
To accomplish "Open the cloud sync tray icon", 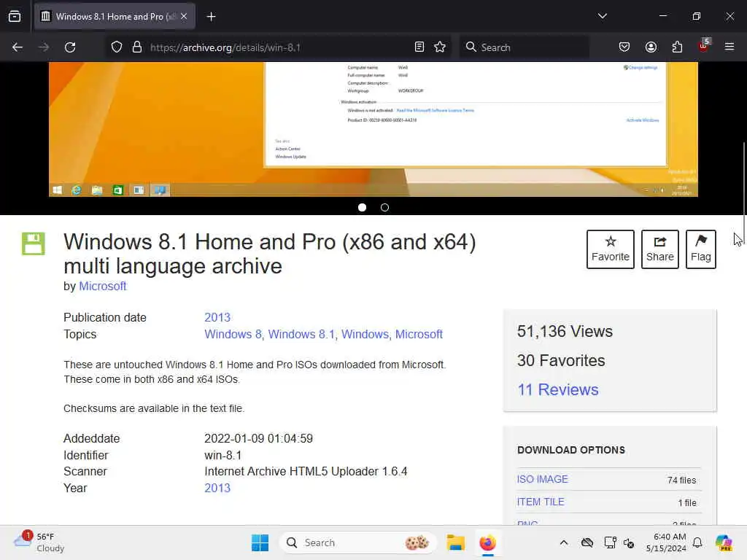I will pos(587,542).
